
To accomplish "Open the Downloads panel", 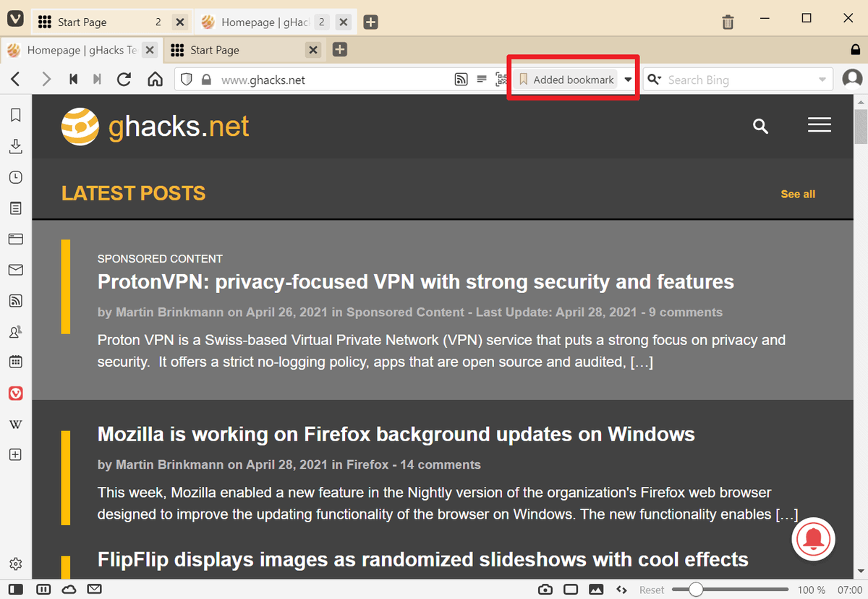I will coord(16,147).
